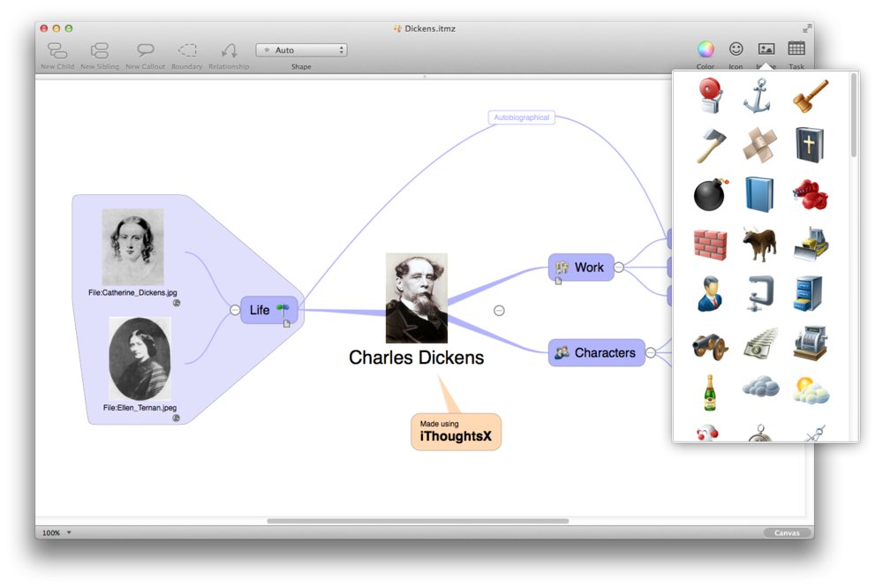Click the Dickens.itmz window title

(425, 28)
